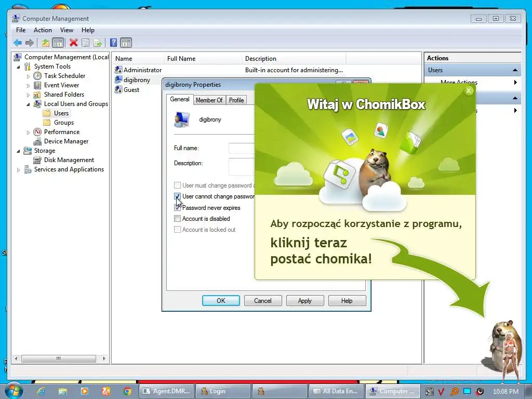532x399 pixels.
Task: Click the Description input field
Action: 242,167
